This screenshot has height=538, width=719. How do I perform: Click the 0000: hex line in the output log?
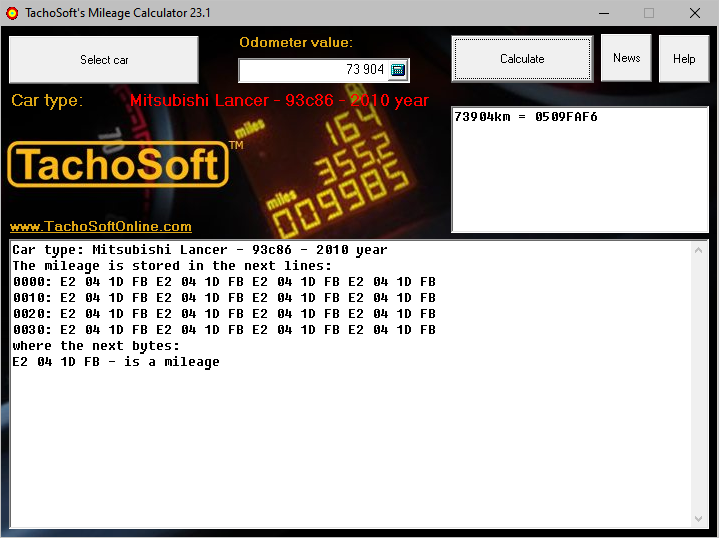pyautogui.click(x=224, y=282)
